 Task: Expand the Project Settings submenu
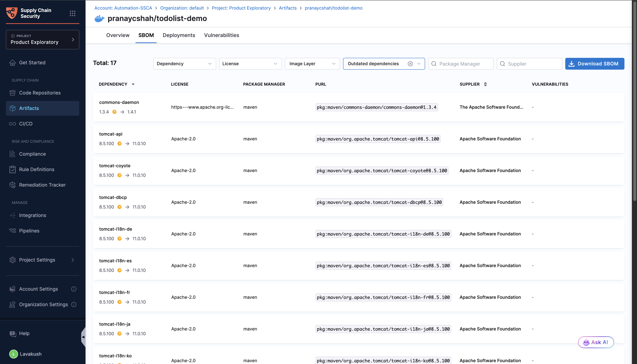[73, 260]
